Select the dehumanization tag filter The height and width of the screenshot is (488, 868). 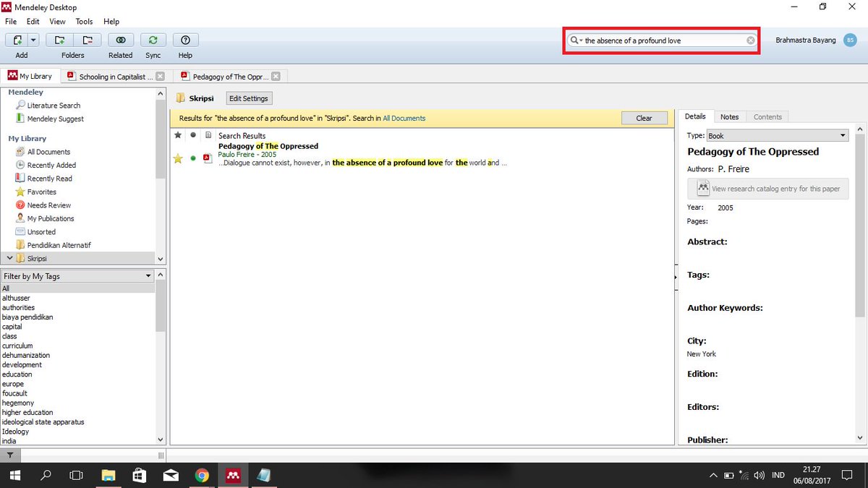click(26, 355)
